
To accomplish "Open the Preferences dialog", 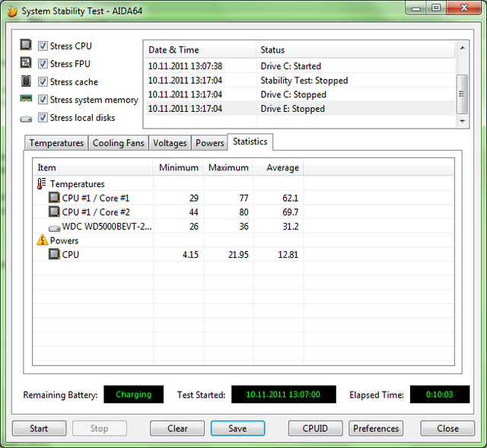I will [376, 428].
